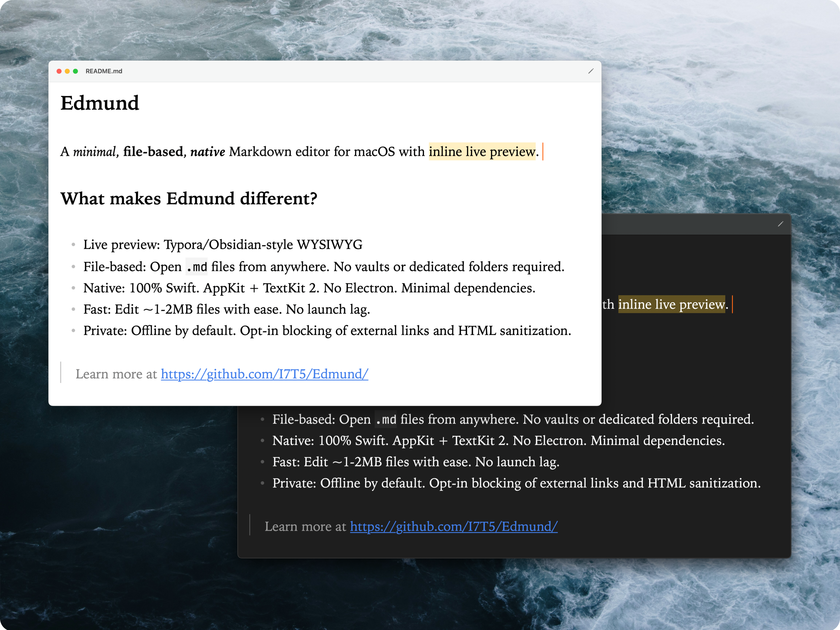
Task: Open the GitHub link in the light window
Action: click(264, 374)
